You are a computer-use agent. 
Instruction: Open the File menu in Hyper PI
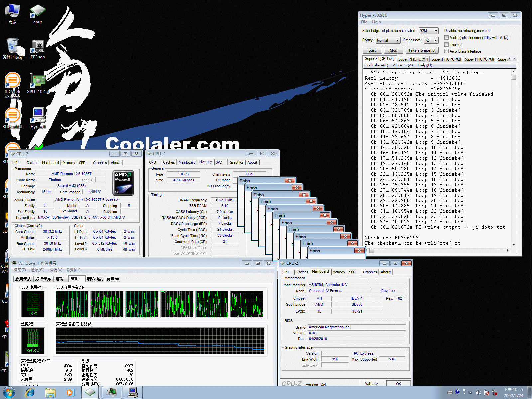(x=364, y=22)
